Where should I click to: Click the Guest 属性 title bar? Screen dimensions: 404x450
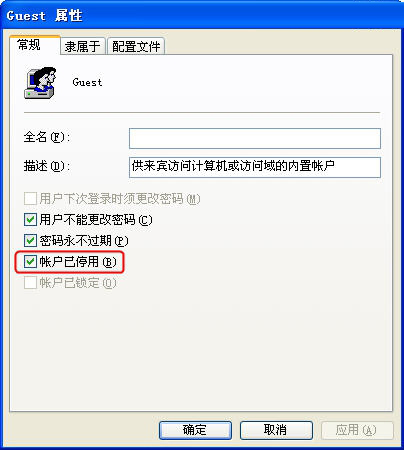point(202,15)
